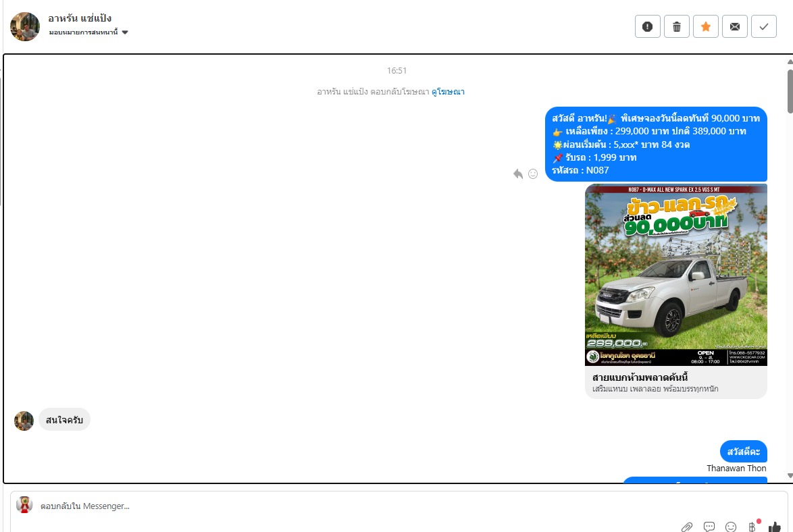Click the สนใจครับ message bubble
The width and height of the screenshot is (793, 532).
pyautogui.click(x=64, y=420)
